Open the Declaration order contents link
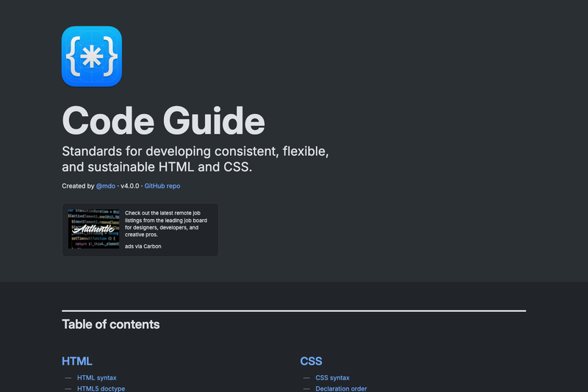 [341, 388]
